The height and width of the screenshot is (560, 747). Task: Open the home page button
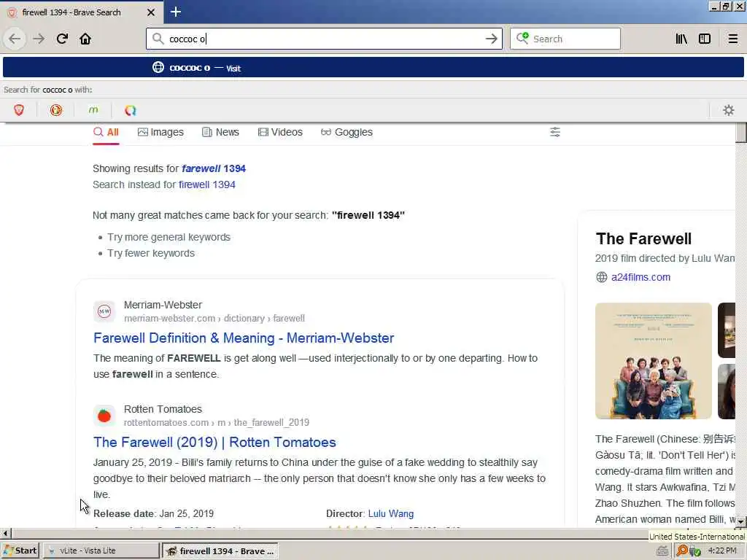tap(85, 39)
